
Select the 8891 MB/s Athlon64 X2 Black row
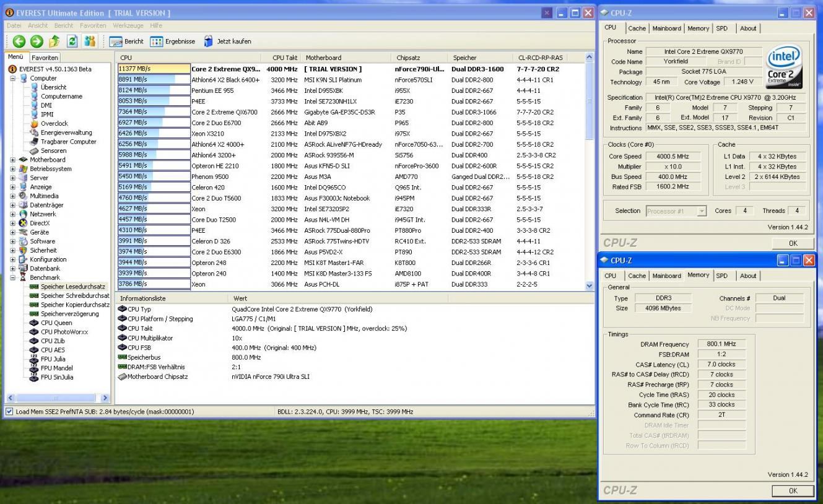(x=350, y=80)
